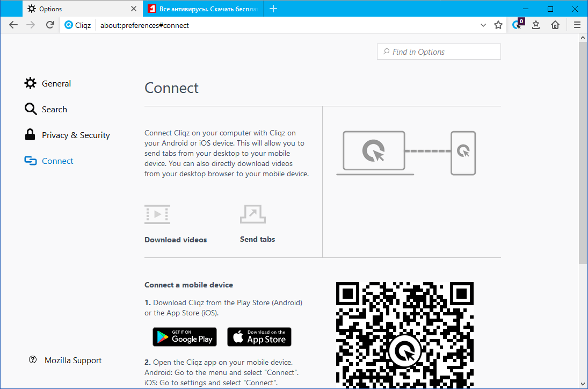Click the scroll down arrow
This screenshot has width=588, height=389.
[583, 384]
